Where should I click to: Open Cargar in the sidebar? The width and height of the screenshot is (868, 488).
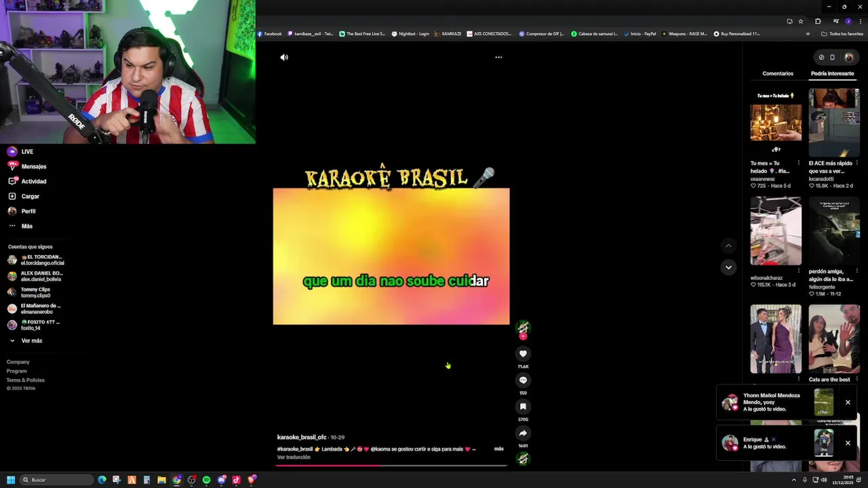pos(24,197)
